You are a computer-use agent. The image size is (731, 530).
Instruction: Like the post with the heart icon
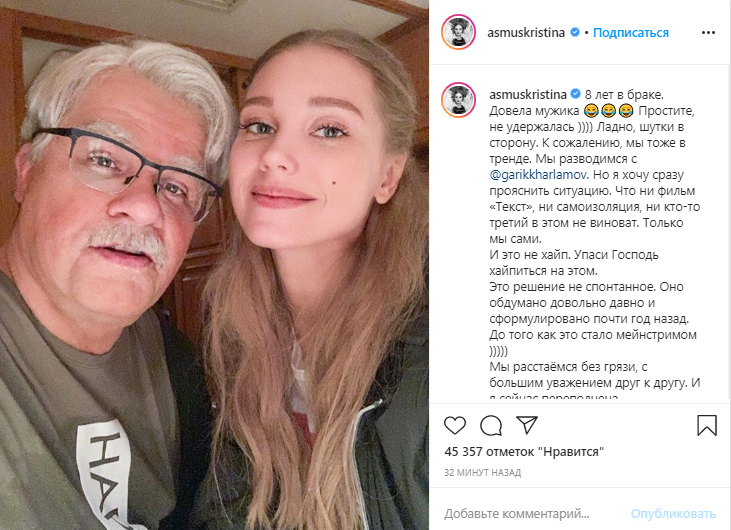(455, 425)
